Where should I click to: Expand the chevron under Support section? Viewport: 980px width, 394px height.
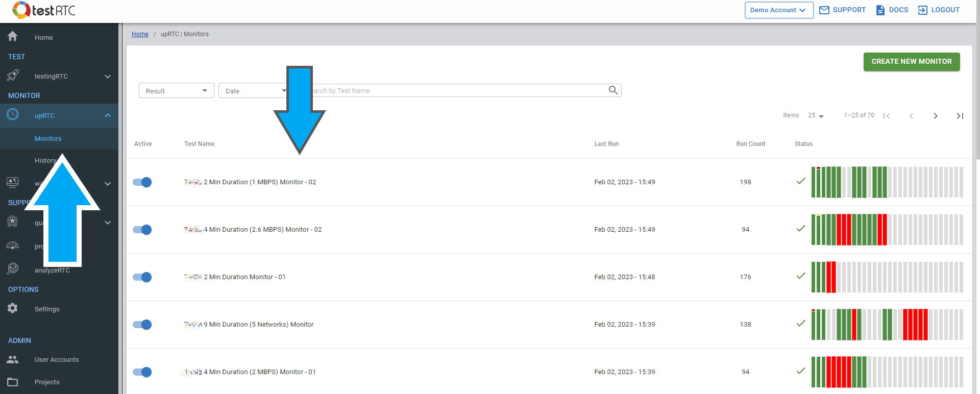click(108, 223)
